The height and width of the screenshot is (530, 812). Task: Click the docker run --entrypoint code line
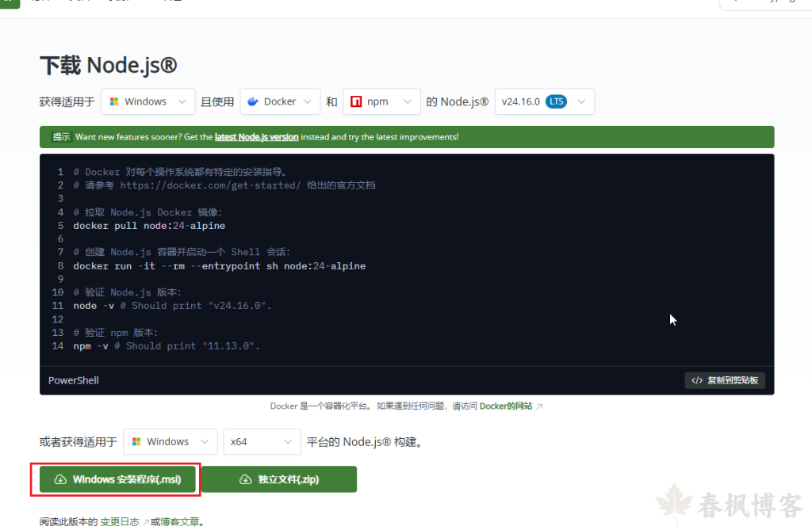coord(220,266)
